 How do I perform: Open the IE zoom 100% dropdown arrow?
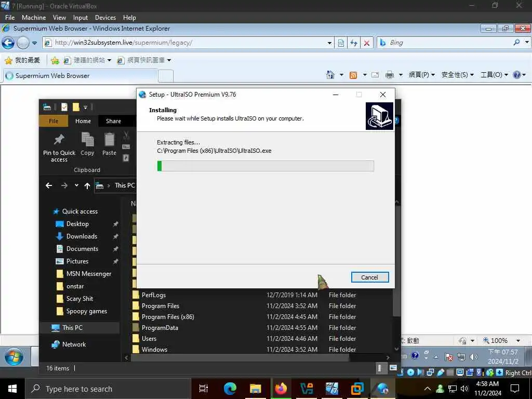coord(518,341)
